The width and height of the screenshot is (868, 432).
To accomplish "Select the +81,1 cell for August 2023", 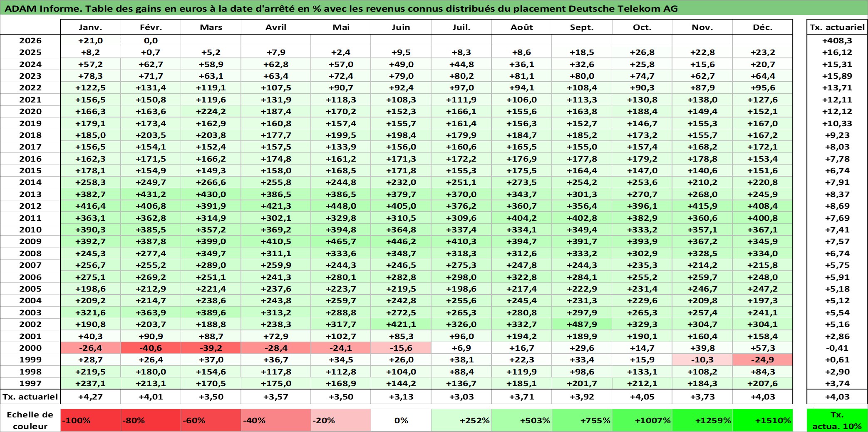I will coord(522,76).
